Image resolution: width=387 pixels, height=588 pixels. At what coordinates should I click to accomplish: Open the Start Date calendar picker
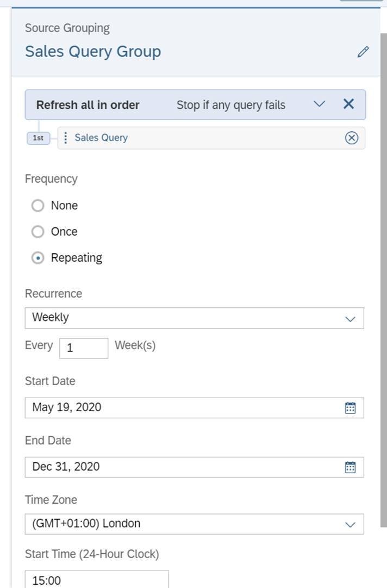click(351, 408)
